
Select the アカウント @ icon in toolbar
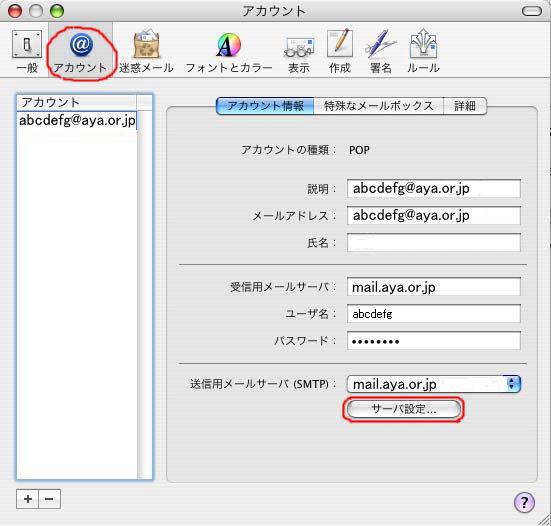[x=80, y=51]
